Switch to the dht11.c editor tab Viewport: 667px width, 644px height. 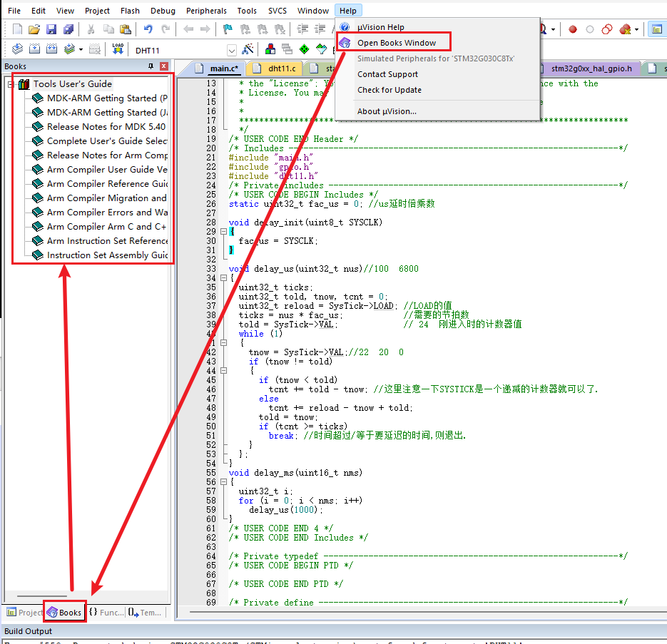(x=282, y=68)
